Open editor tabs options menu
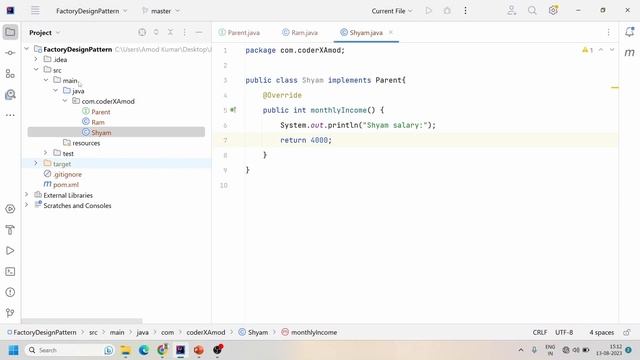Image resolution: width=640 pixels, height=360 pixels. 608,32
